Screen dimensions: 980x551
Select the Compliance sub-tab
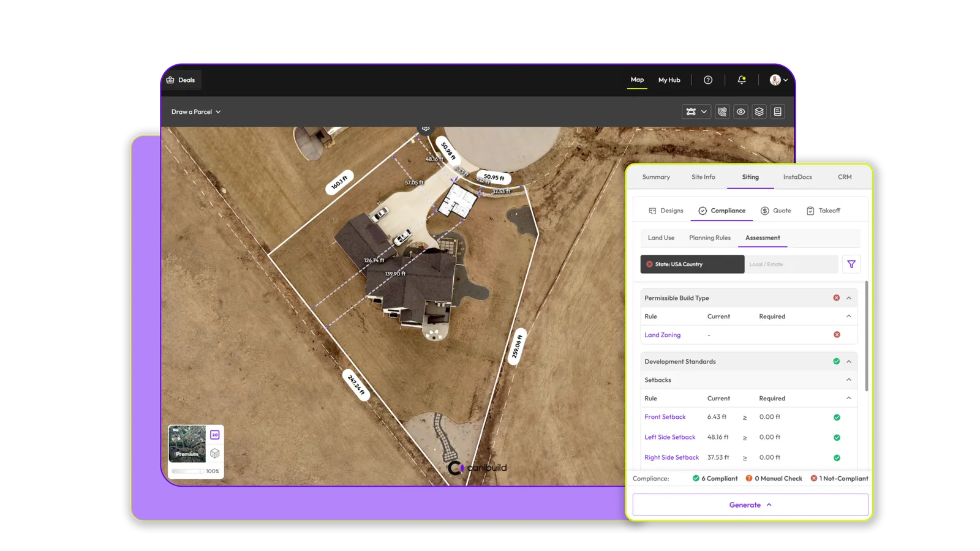coord(722,211)
